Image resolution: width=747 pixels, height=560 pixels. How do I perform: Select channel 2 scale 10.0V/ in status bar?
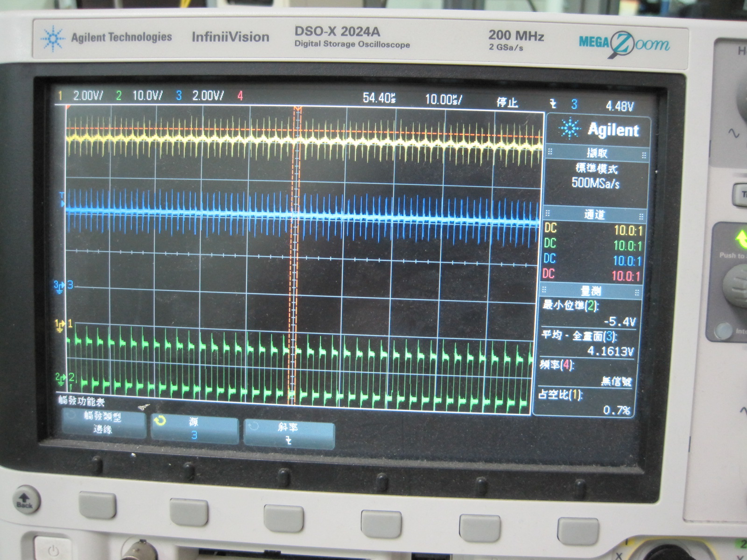pyautogui.click(x=147, y=96)
